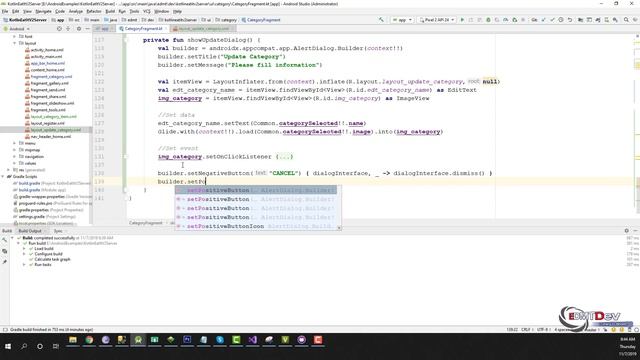Expand the Load build node
This screenshot has height=360, width=640.
point(24,249)
